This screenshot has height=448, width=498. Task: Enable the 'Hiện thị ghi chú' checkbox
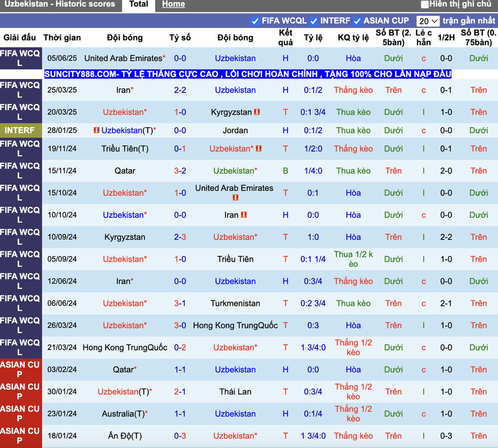point(425,4)
